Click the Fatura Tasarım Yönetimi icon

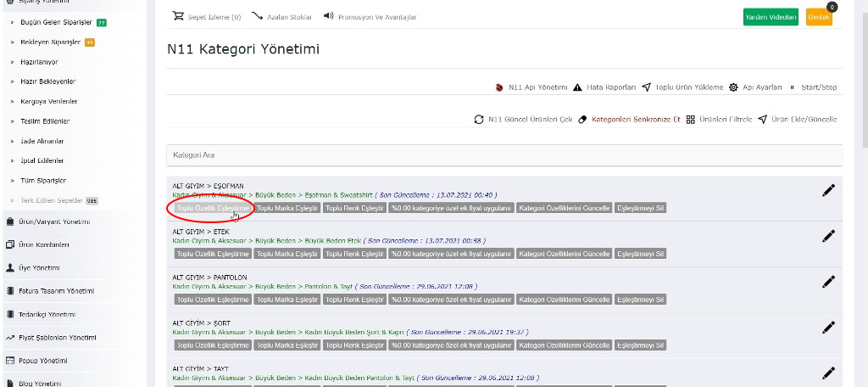click(x=10, y=291)
